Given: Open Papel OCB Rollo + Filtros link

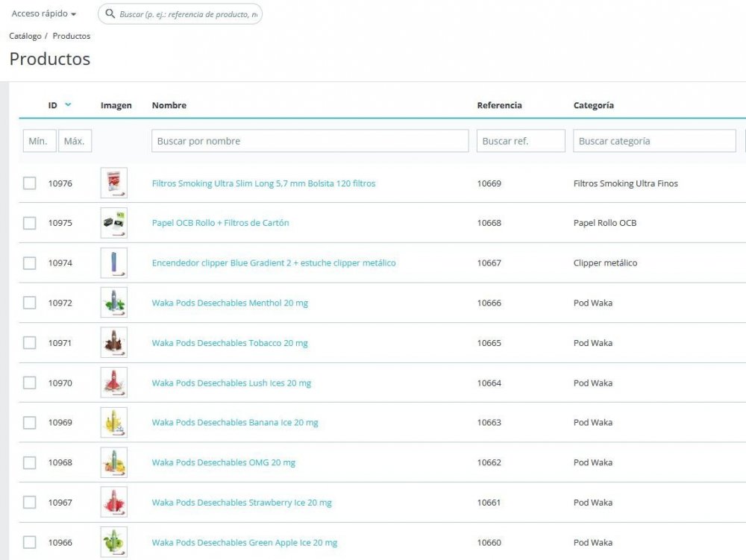Looking at the screenshot, I should (x=220, y=223).
